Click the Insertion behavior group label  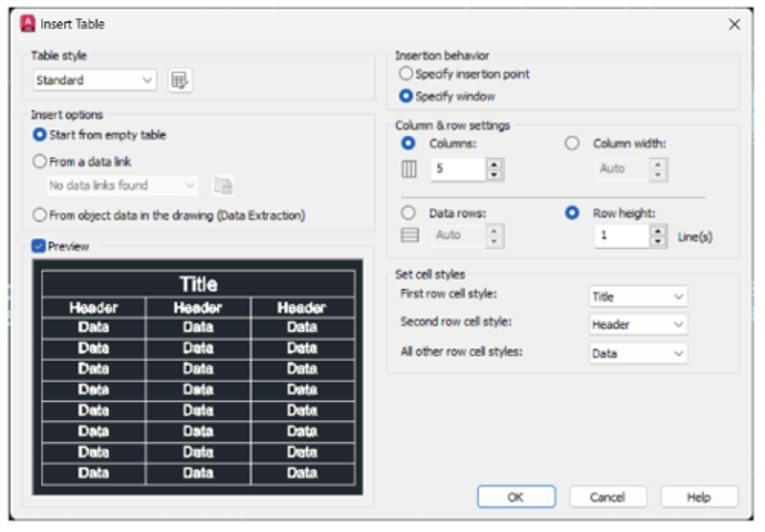click(x=442, y=55)
